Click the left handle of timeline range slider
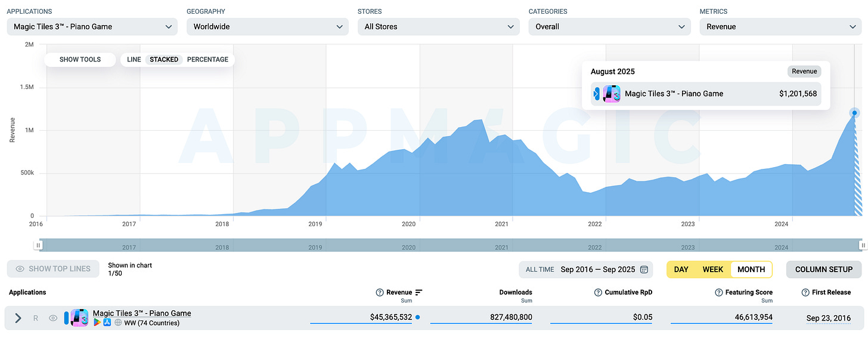The height and width of the screenshot is (339, 868). pyautogui.click(x=39, y=245)
